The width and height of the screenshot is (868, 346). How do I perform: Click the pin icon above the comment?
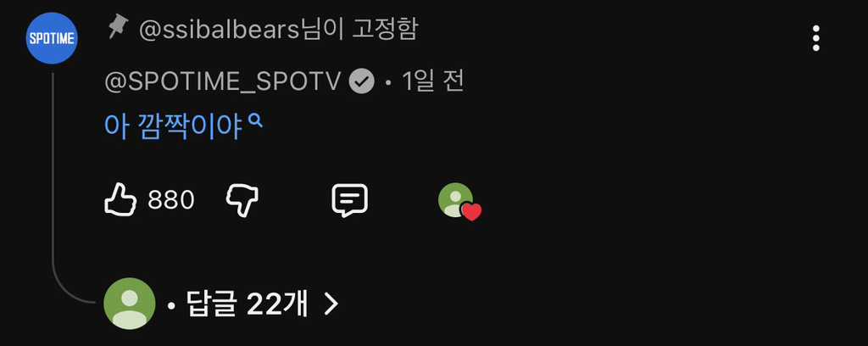click(117, 27)
